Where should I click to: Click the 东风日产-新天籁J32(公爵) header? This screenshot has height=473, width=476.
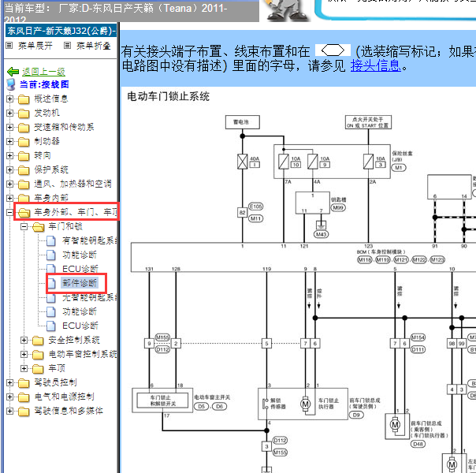tap(61, 31)
